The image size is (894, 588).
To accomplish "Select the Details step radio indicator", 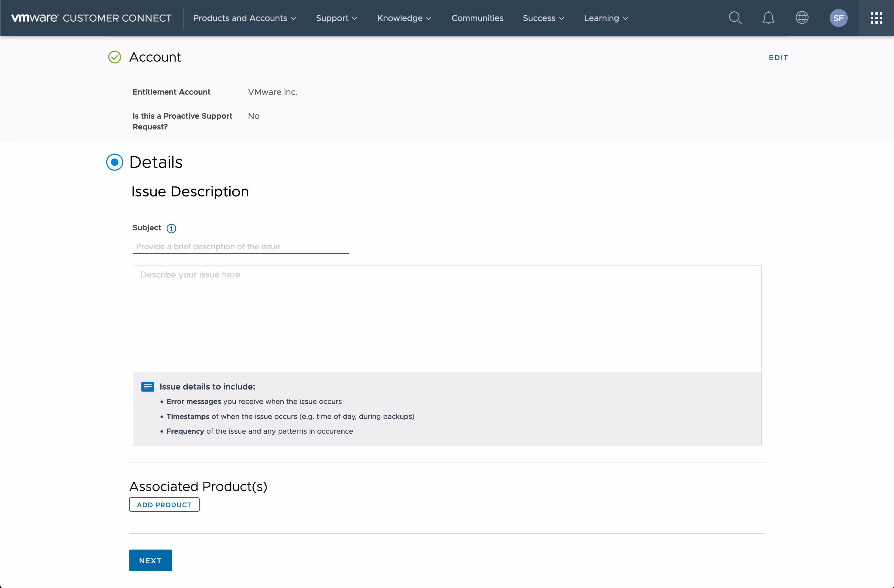I will (x=115, y=162).
